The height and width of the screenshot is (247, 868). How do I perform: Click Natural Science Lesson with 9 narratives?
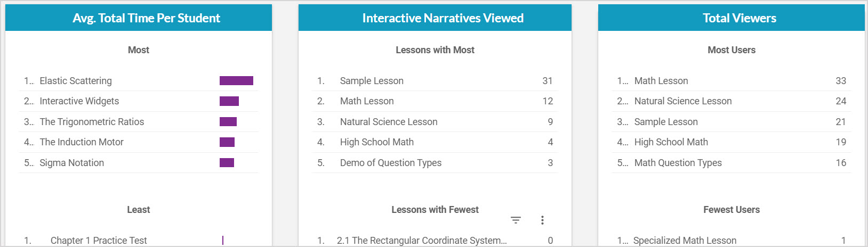[x=389, y=122]
